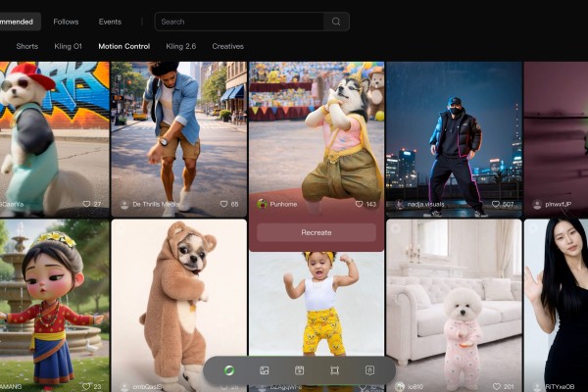Click nadja.visuals' avatar icon

coord(400,205)
